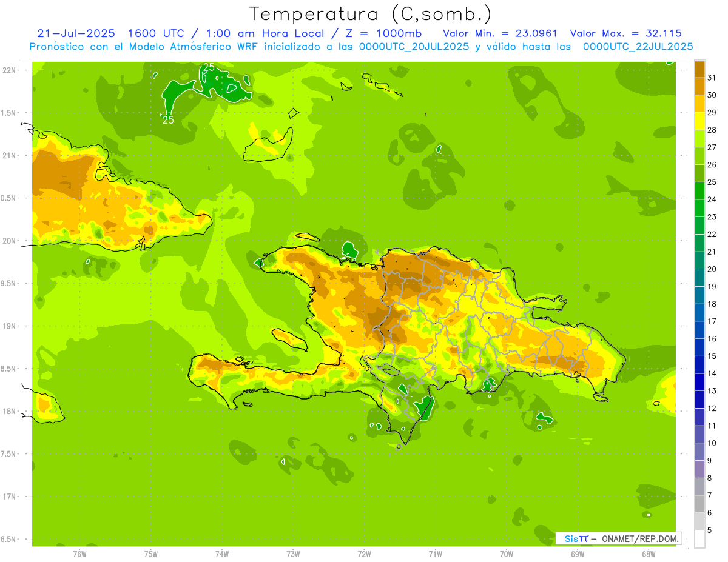Click the legend scale value "18"
Viewport: 728px width, 562px height.
pyautogui.click(x=712, y=304)
